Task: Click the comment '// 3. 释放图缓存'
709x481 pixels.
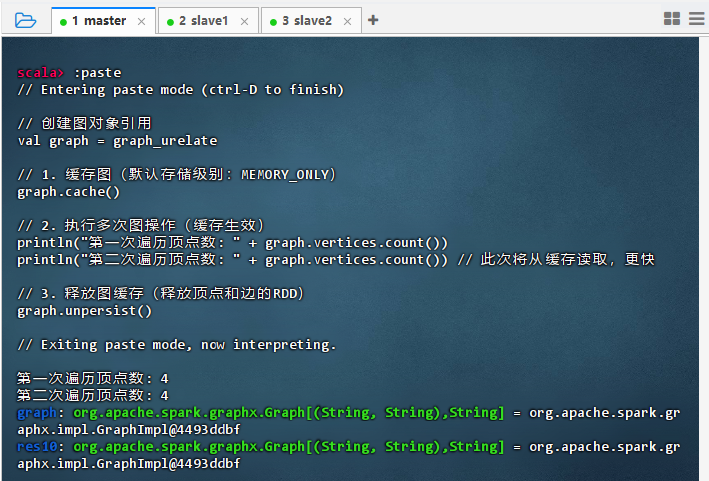Action: click(x=161, y=293)
